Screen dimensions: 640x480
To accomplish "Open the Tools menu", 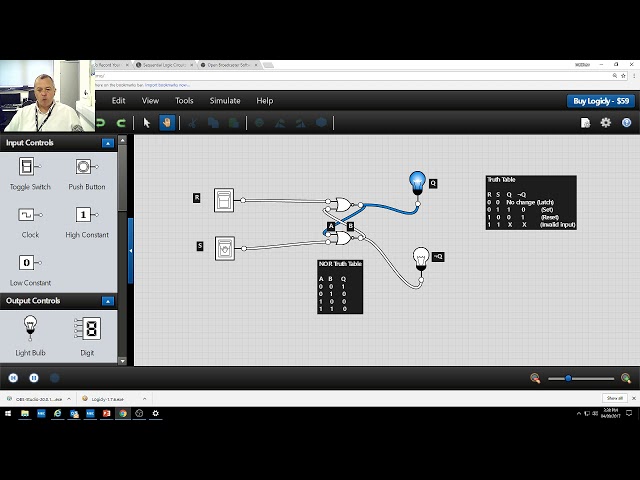I will tap(184, 101).
